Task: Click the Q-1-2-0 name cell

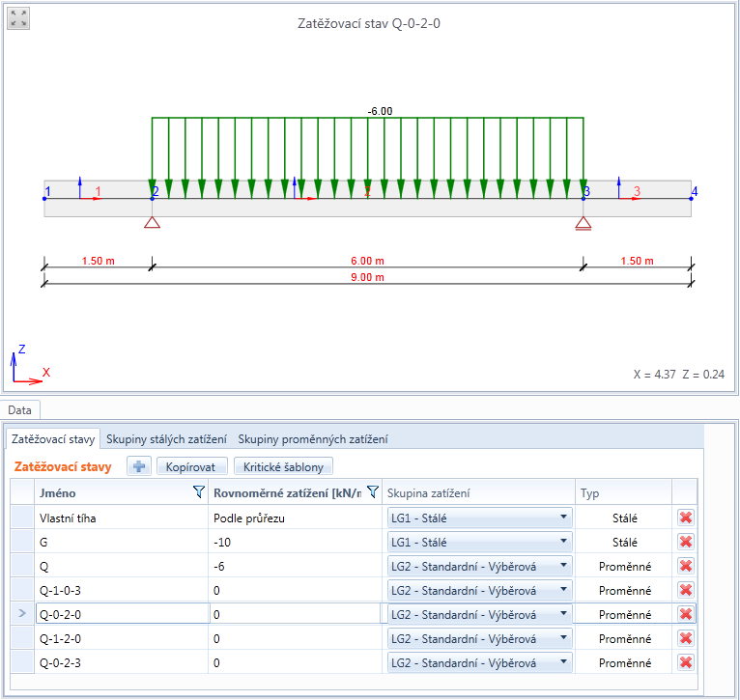Action: tap(122, 638)
